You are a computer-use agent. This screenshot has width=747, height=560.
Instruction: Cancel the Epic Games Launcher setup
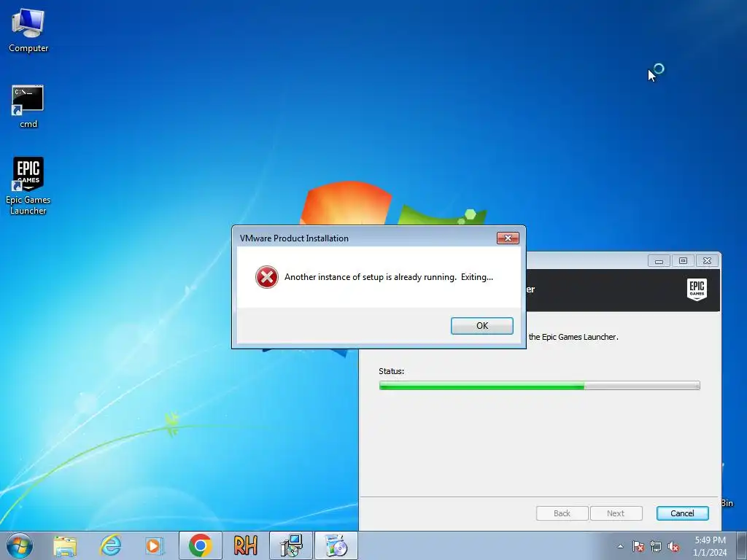coord(682,513)
